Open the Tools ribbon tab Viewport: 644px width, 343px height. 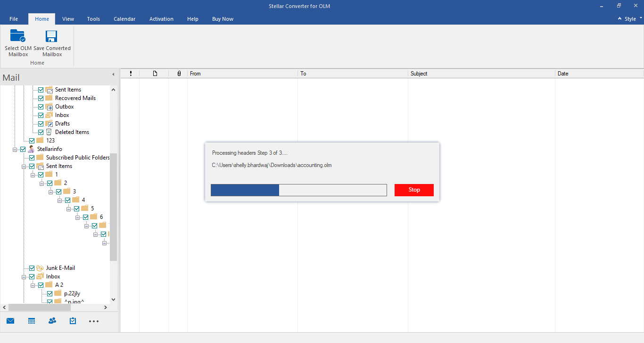coord(93,19)
